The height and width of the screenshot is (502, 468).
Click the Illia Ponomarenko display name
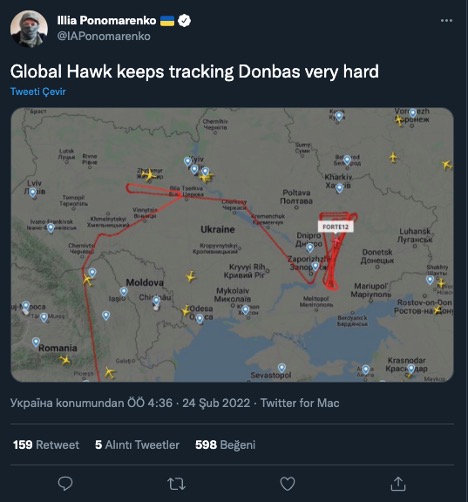tap(107, 21)
